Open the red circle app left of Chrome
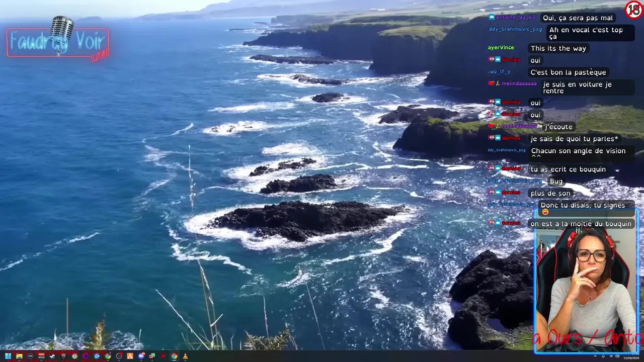Image resolution: width=644 pixels, height=362 pixels. tap(163, 356)
